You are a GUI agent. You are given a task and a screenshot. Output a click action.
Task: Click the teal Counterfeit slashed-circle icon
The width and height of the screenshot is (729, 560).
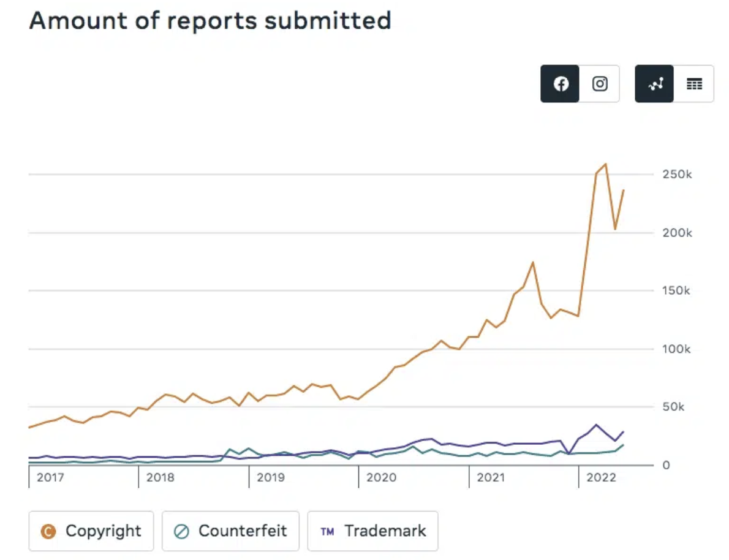(x=181, y=531)
